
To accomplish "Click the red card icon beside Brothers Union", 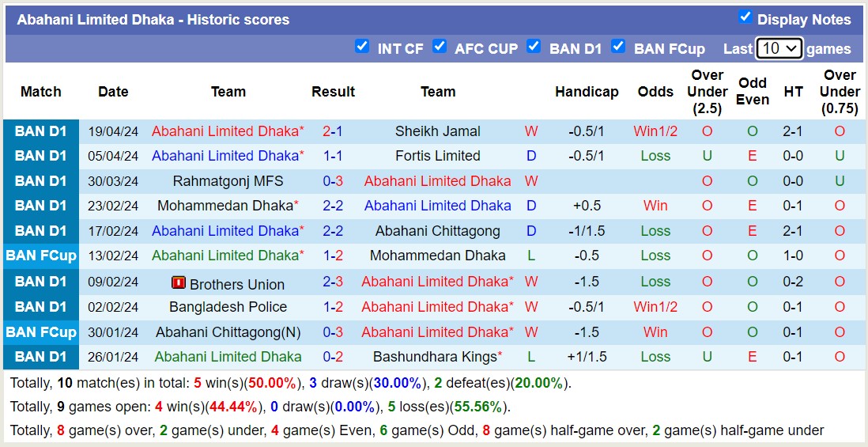I will pyautogui.click(x=179, y=282).
